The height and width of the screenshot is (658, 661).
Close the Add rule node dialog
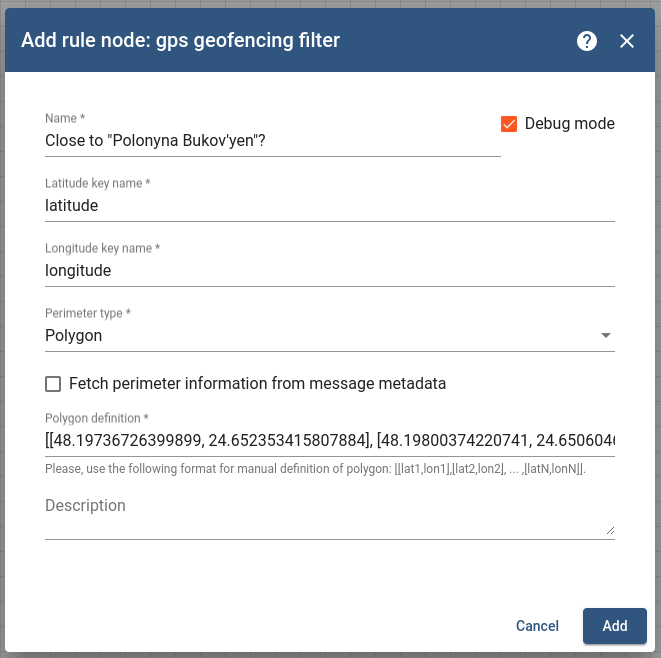626,41
